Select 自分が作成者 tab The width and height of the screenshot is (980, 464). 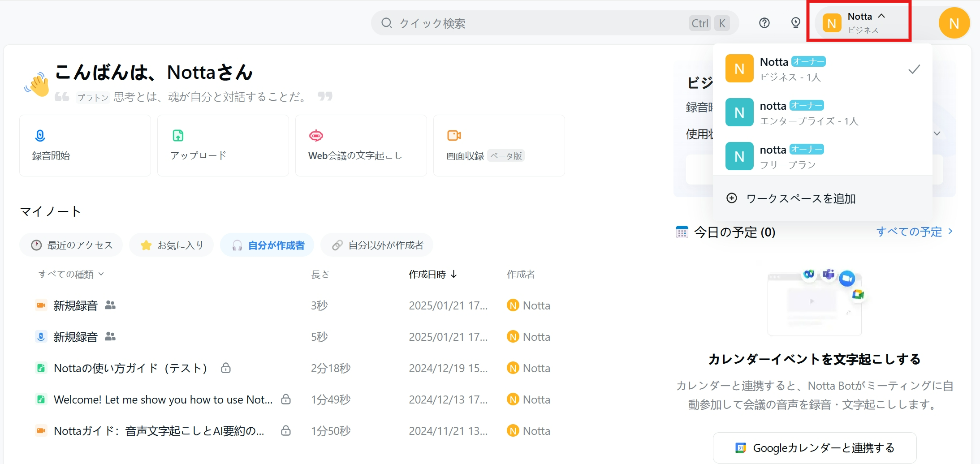click(x=267, y=245)
